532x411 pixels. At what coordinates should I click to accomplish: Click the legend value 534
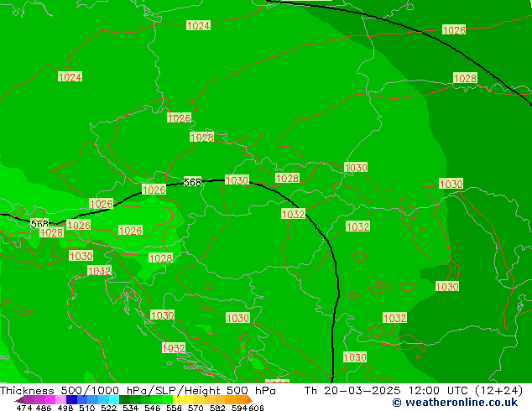coord(130,408)
